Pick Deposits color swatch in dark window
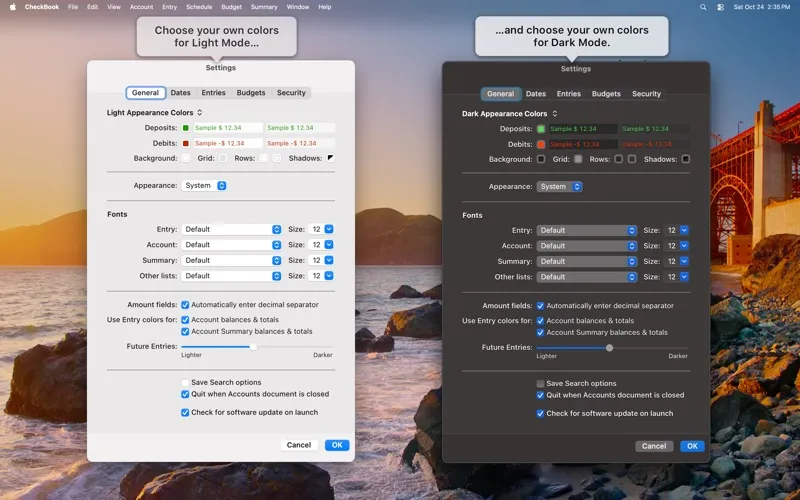Screen dimensions: 800x500 coord(541,129)
